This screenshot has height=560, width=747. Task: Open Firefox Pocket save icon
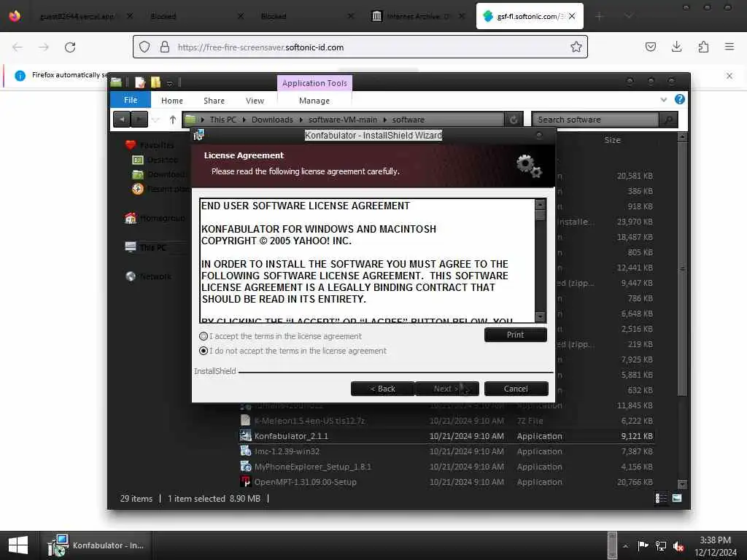point(650,47)
